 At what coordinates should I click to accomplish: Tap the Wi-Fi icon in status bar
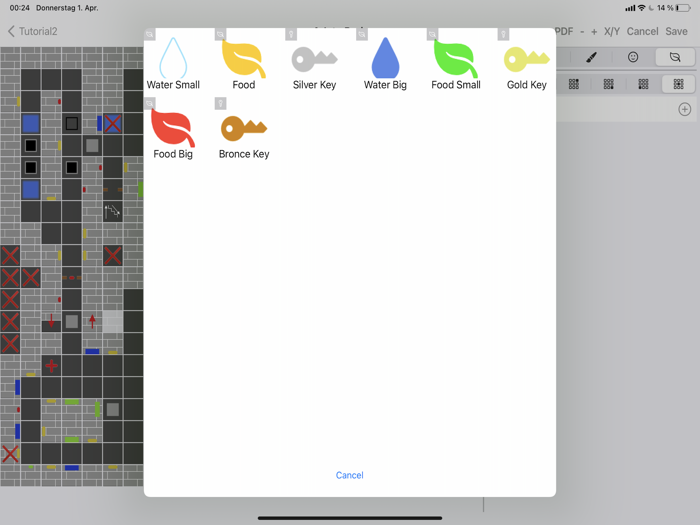(642, 8)
